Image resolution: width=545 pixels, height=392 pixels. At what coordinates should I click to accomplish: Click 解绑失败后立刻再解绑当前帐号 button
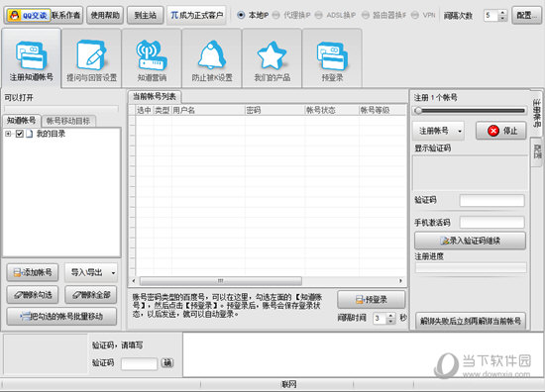[471, 321]
